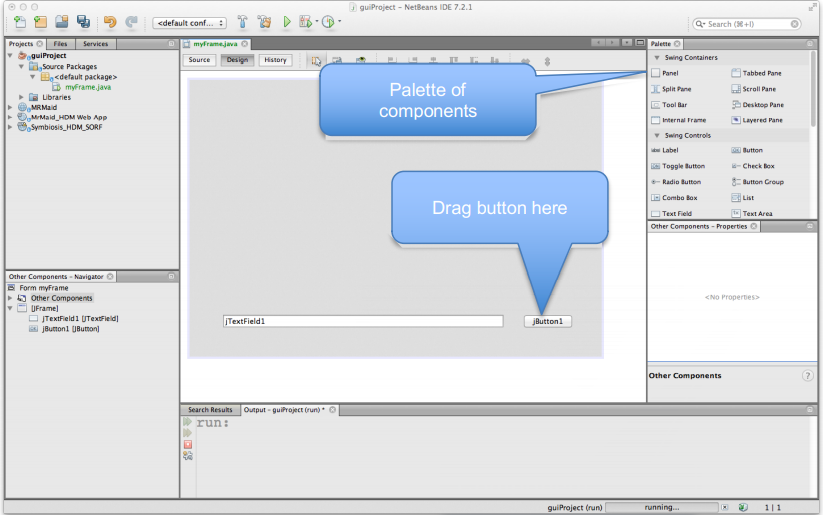Close the Palette tab
823x515 pixels.
click(677, 44)
